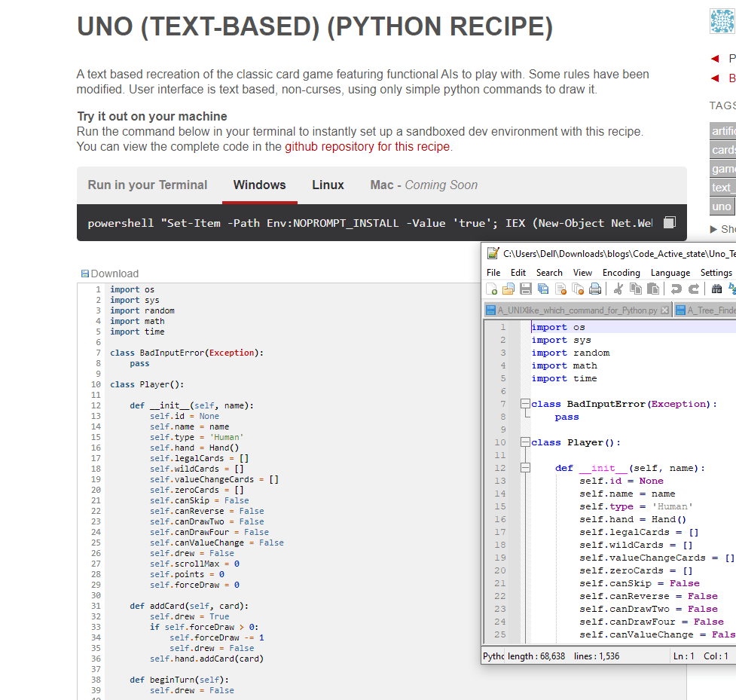This screenshot has width=736, height=700.
Task: Click the Save All icon in toolbar
Action: click(x=543, y=289)
